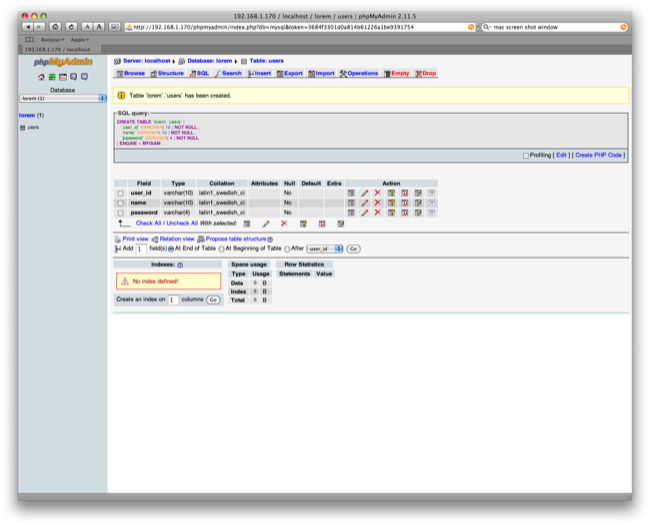Switch to the Search tab
Screen dimensions: 650x525
(x=228, y=73)
